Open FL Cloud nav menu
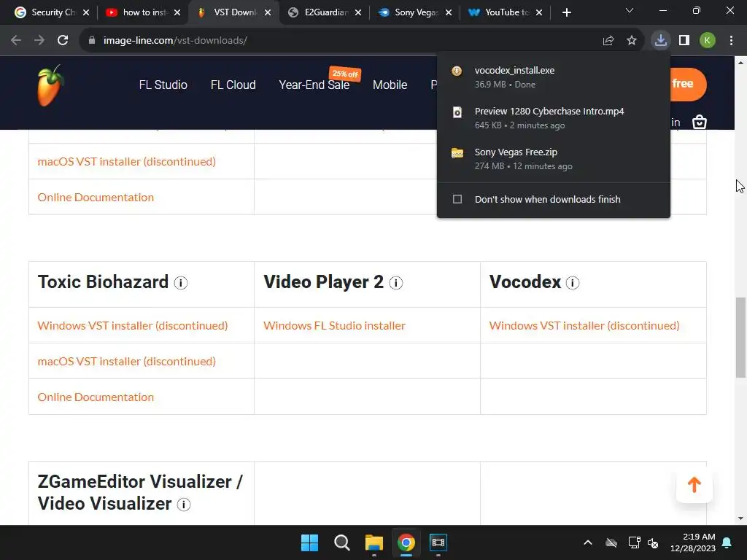 233,85
